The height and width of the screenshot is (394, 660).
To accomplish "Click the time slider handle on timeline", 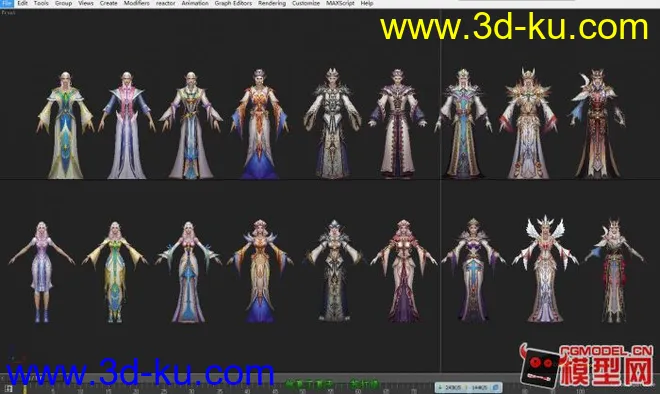I will [25, 388].
